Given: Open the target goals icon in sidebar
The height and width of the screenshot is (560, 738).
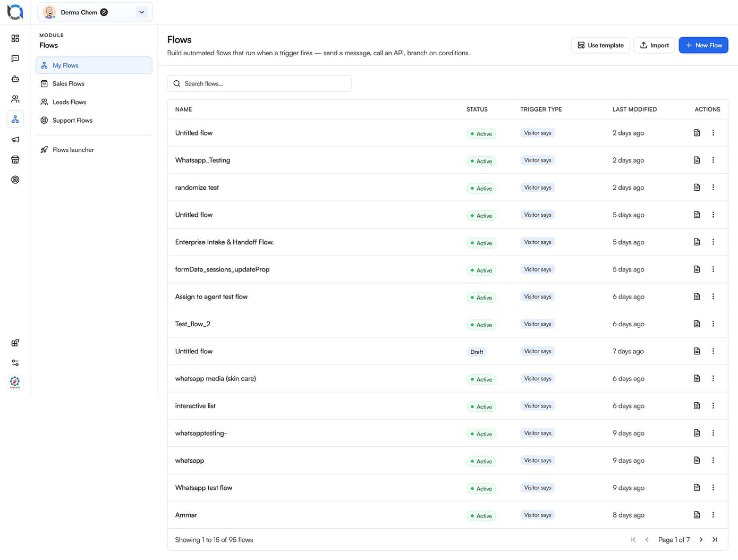Looking at the screenshot, I should click(15, 180).
